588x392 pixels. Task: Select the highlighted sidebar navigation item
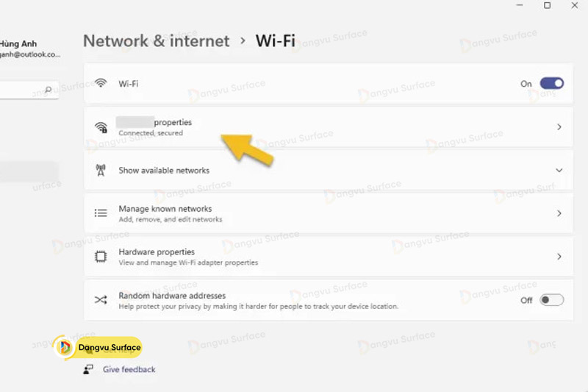click(x=28, y=171)
